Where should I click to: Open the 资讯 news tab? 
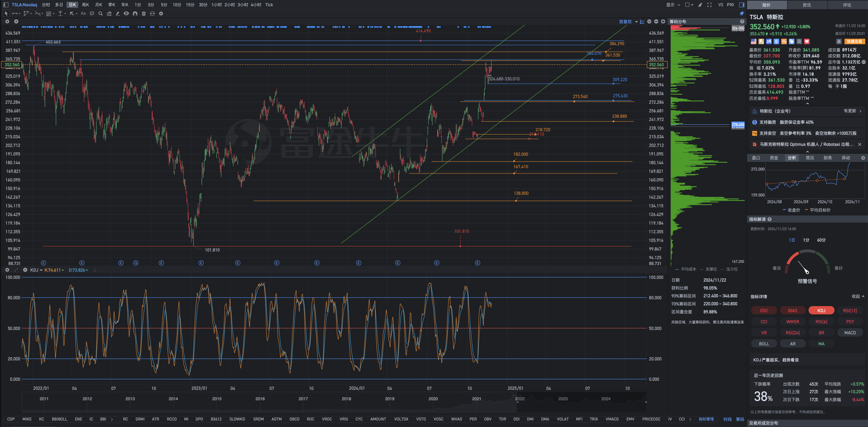pyautogui.click(x=807, y=5)
